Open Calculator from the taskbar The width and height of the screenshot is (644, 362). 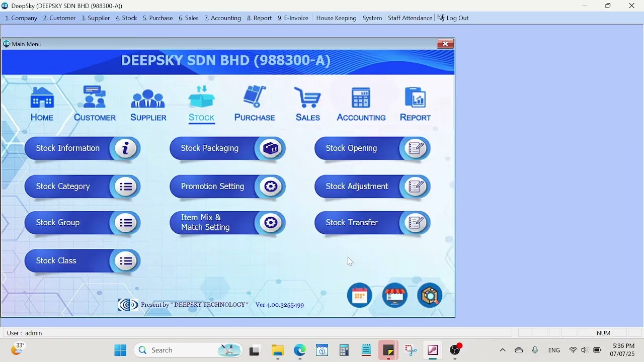pyautogui.click(x=344, y=350)
